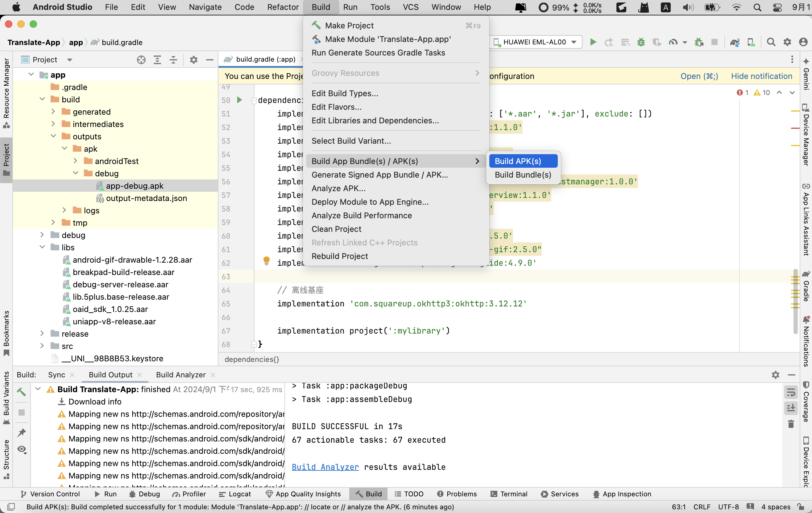Collapse the libs folder
Screen dimensions: 812x513
click(42, 247)
